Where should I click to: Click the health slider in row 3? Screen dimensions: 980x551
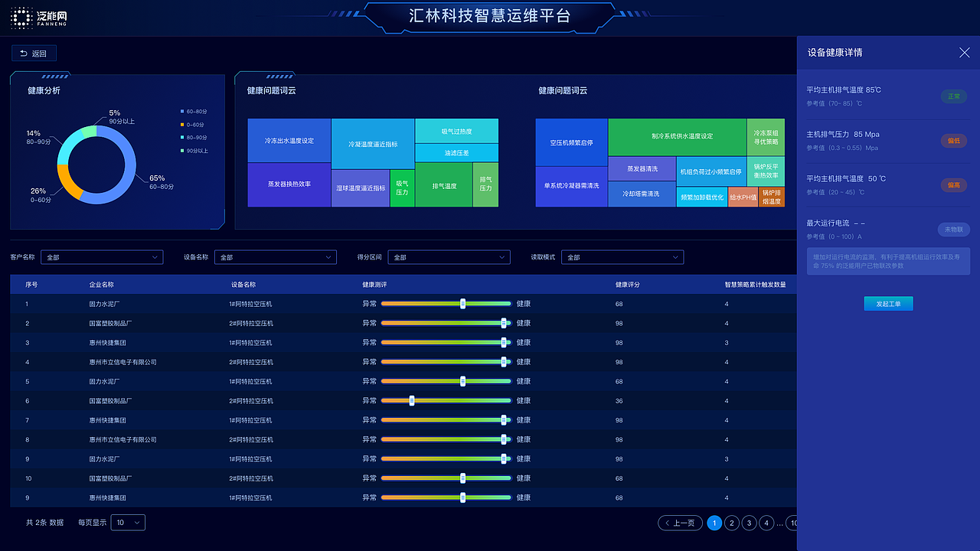pyautogui.click(x=446, y=343)
